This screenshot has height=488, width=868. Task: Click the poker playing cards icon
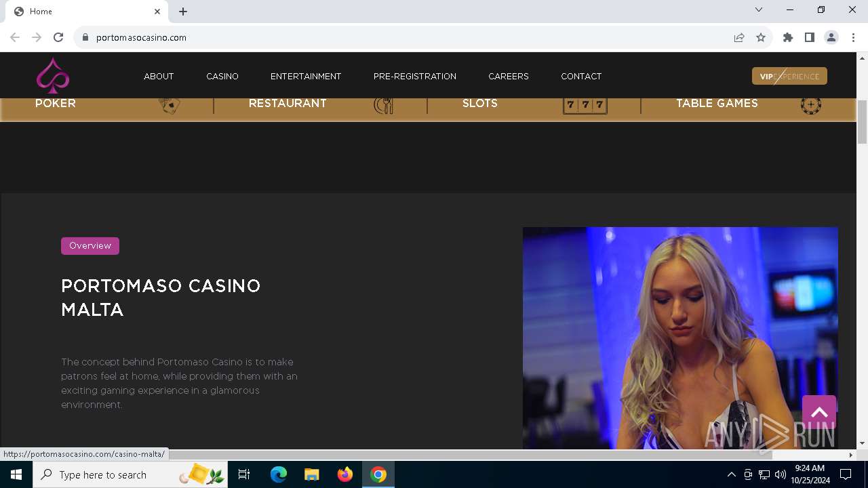pyautogui.click(x=170, y=105)
